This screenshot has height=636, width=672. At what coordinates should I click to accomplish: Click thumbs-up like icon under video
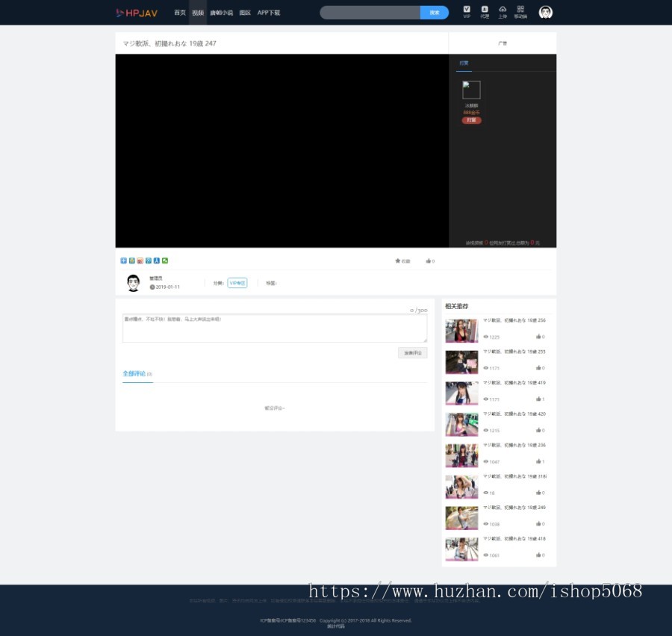pos(428,261)
